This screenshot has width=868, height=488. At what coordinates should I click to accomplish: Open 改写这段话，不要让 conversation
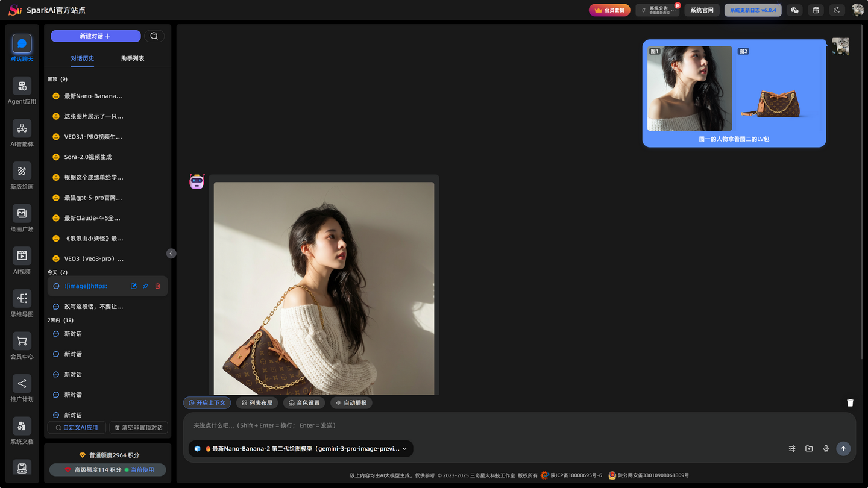click(x=107, y=307)
